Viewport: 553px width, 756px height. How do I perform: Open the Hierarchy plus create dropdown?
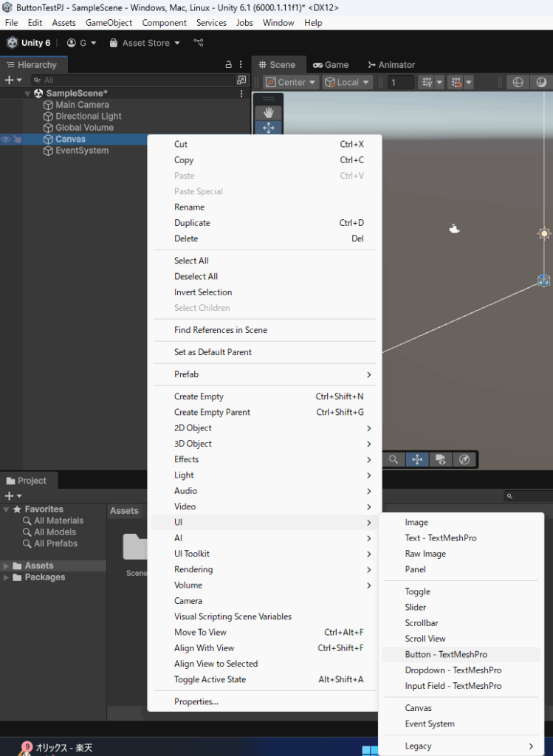coord(13,80)
